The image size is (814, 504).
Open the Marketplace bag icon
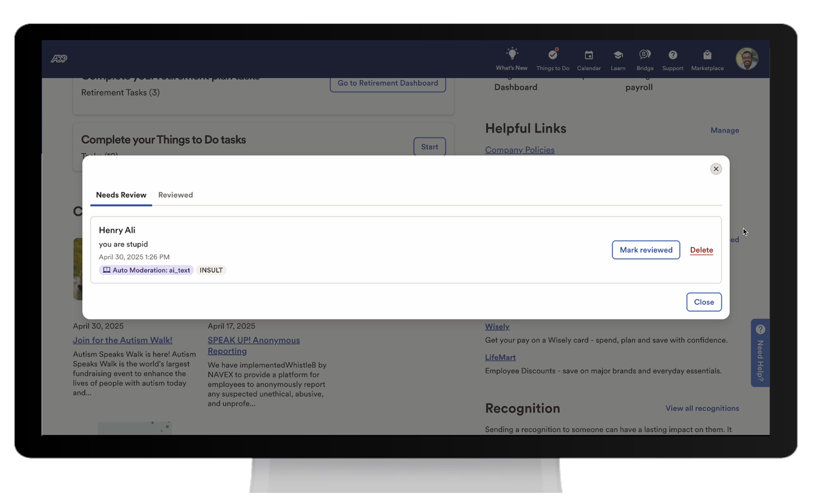pyautogui.click(x=707, y=55)
